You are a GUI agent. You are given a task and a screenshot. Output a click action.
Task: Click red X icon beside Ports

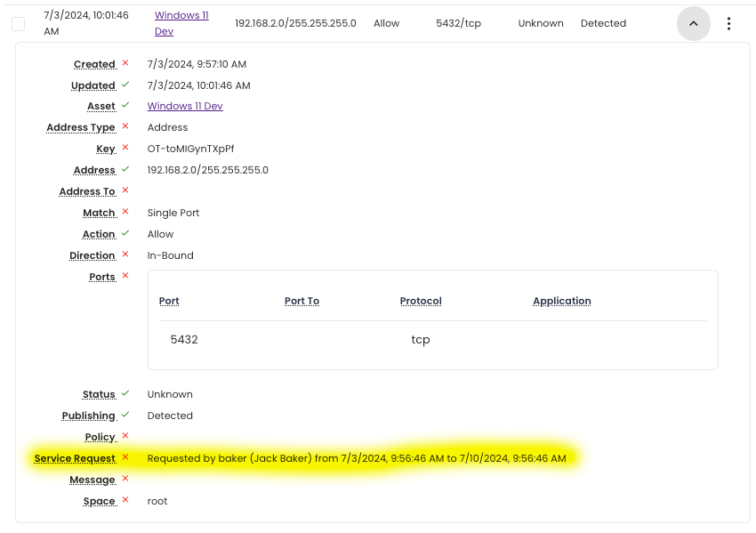coord(125,276)
